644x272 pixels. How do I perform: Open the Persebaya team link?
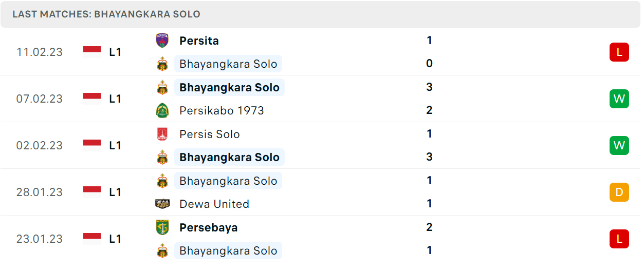click(209, 227)
